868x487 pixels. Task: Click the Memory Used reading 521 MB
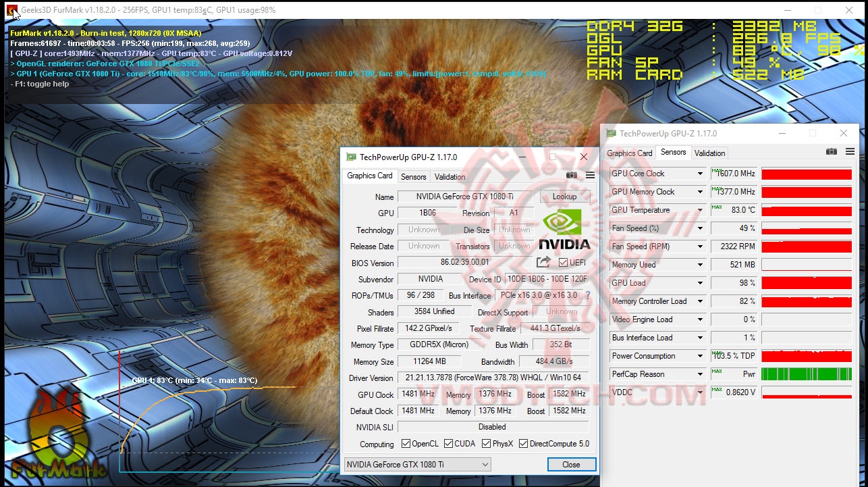tap(734, 265)
